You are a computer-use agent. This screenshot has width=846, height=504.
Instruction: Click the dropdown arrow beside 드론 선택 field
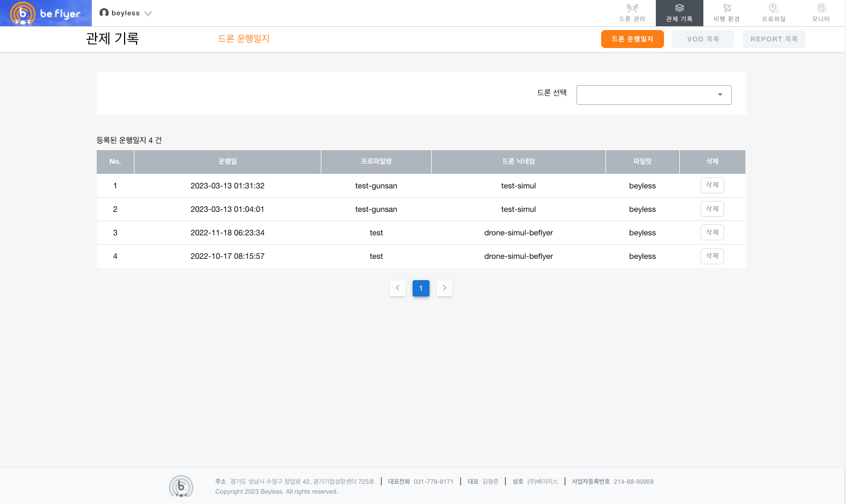(720, 94)
